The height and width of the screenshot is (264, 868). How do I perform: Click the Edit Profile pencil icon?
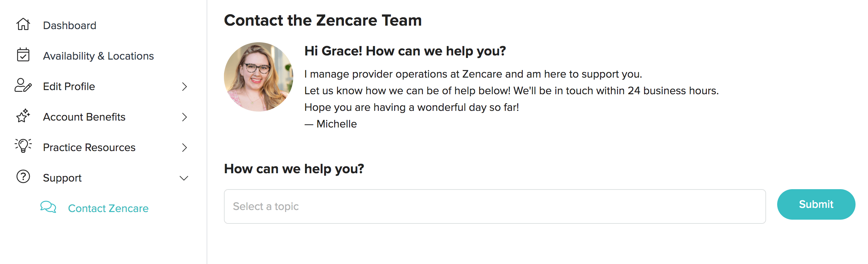[23, 86]
